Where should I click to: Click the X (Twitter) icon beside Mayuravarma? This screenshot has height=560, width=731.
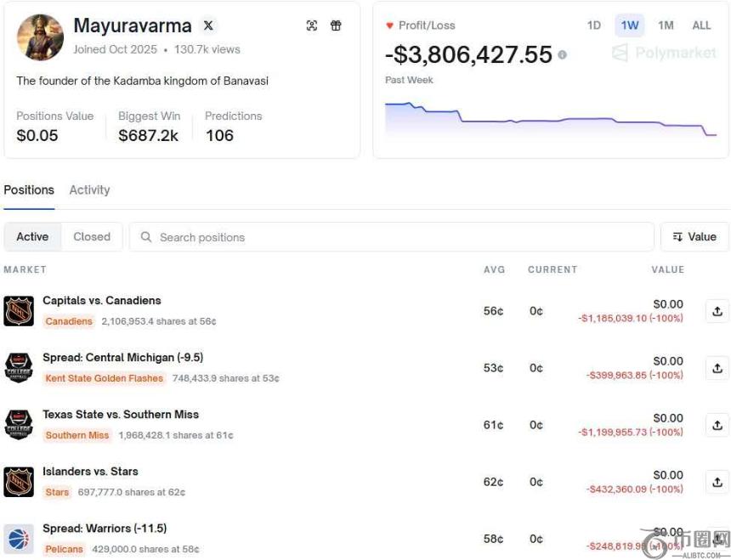pos(208,25)
